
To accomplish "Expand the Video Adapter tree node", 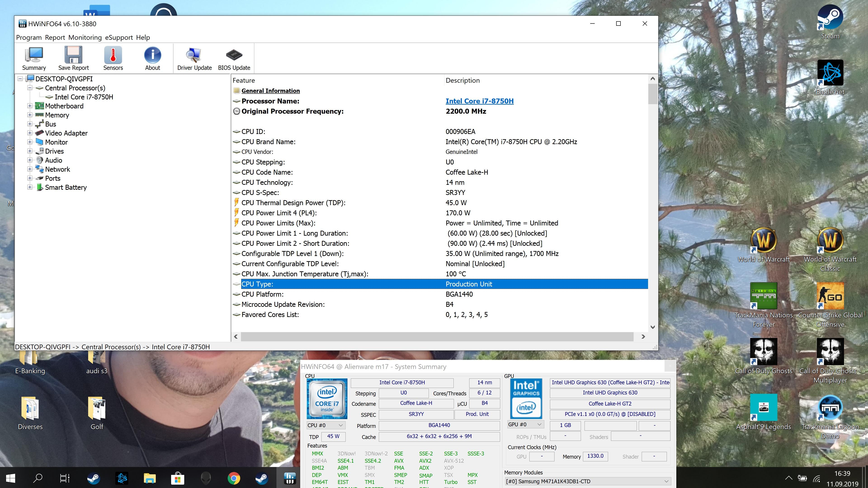I will coord(30,133).
